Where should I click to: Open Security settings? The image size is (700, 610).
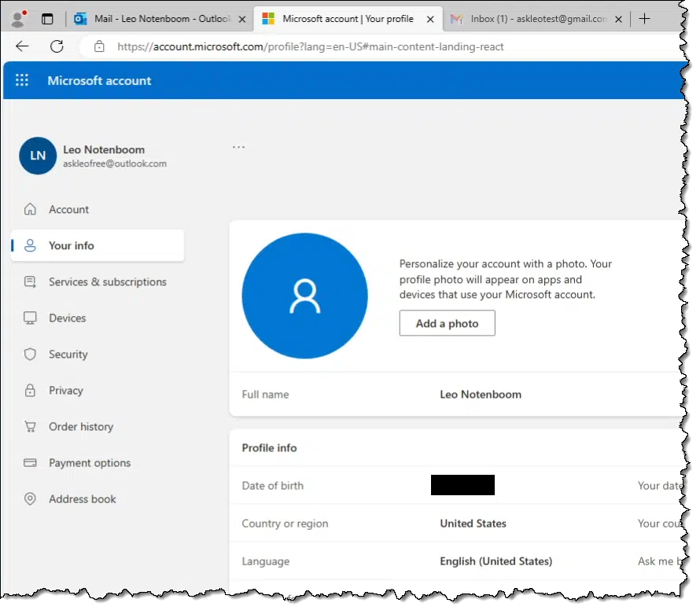pyautogui.click(x=98, y=354)
